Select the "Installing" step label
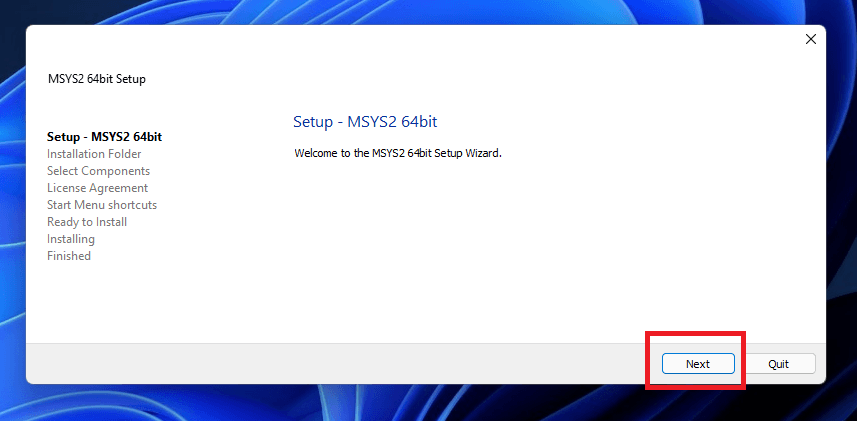Image resolution: width=857 pixels, height=421 pixels. pos(71,239)
